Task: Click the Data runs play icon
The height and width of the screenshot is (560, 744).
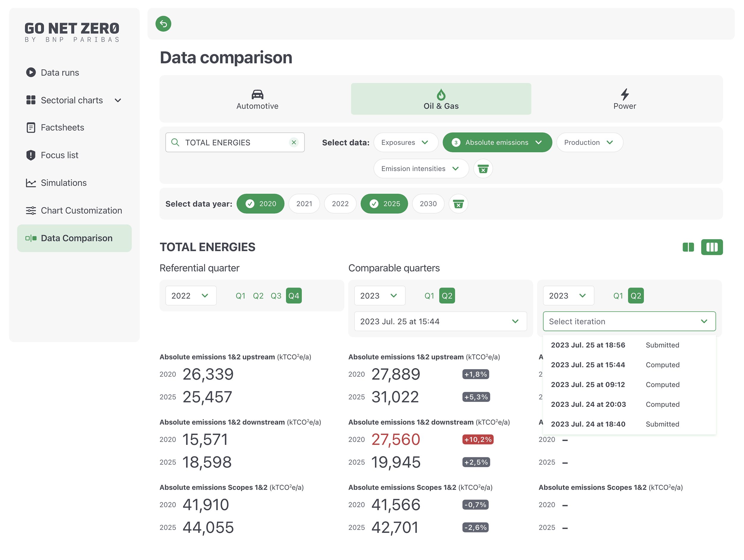Action: tap(31, 73)
